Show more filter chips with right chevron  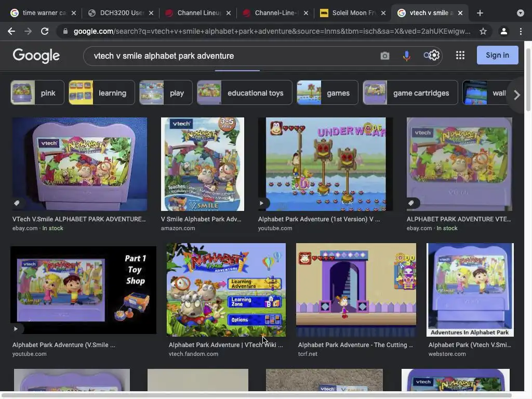(517, 95)
